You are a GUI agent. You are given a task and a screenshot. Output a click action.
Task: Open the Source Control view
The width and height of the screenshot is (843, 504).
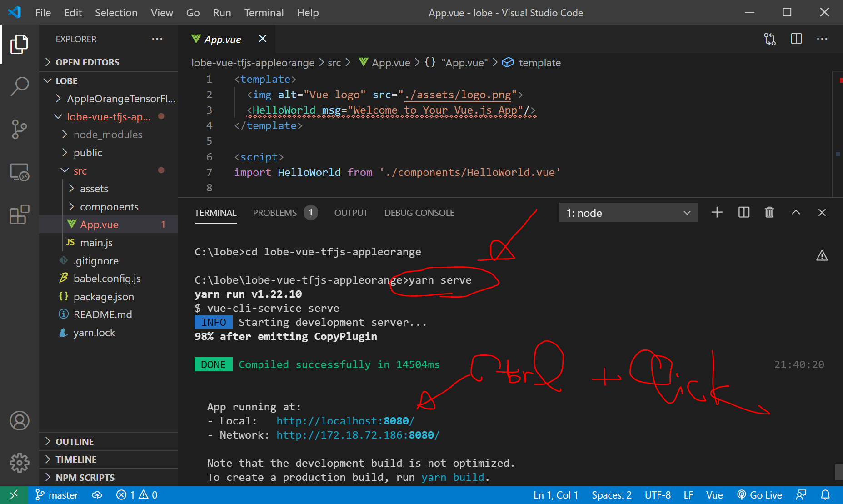(19, 129)
